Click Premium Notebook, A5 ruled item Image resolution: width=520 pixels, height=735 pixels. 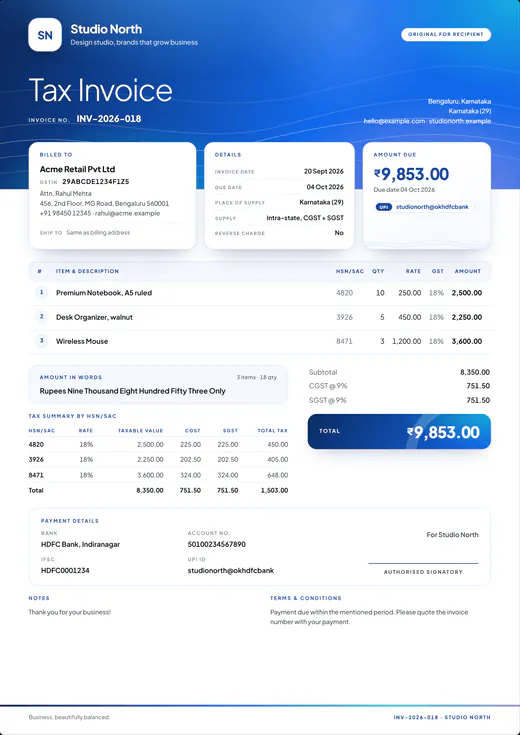tap(104, 293)
